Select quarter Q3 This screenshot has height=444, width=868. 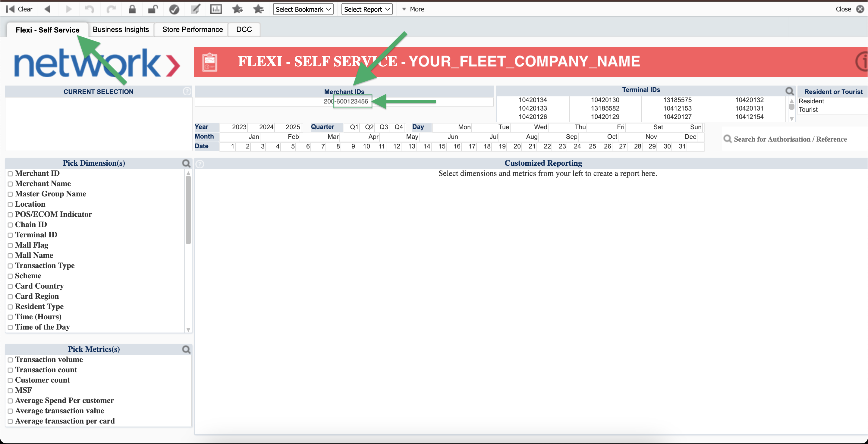pyautogui.click(x=382, y=127)
